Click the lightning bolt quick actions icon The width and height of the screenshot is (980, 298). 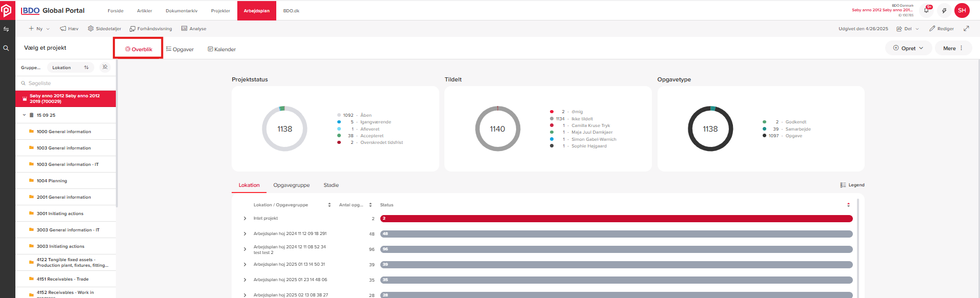(x=944, y=10)
